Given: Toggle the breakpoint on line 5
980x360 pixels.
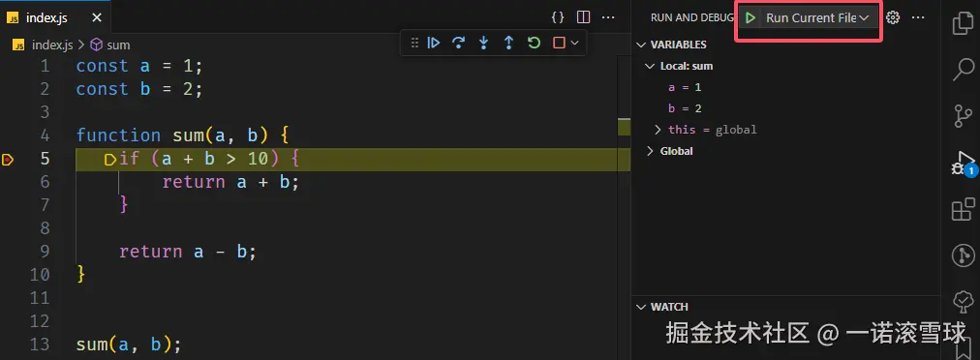Looking at the screenshot, I should pos(8,160).
